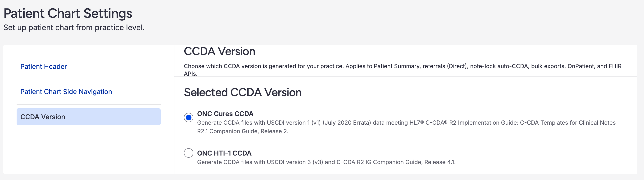Open Patient Chart Side Navigation settings
The width and height of the screenshot is (644, 180).
[66, 92]
